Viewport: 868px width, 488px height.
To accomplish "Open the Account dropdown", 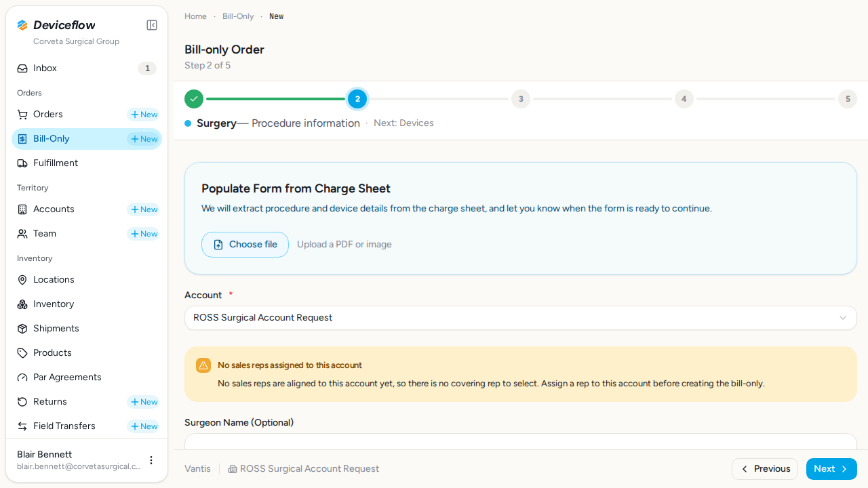I will (x=521, y=318).
